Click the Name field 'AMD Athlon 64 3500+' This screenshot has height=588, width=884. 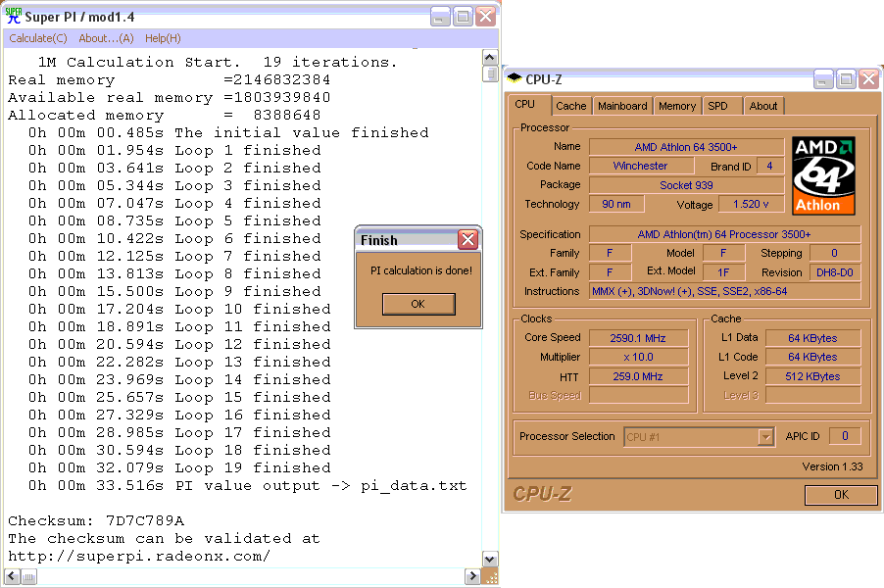coord(686,147)
